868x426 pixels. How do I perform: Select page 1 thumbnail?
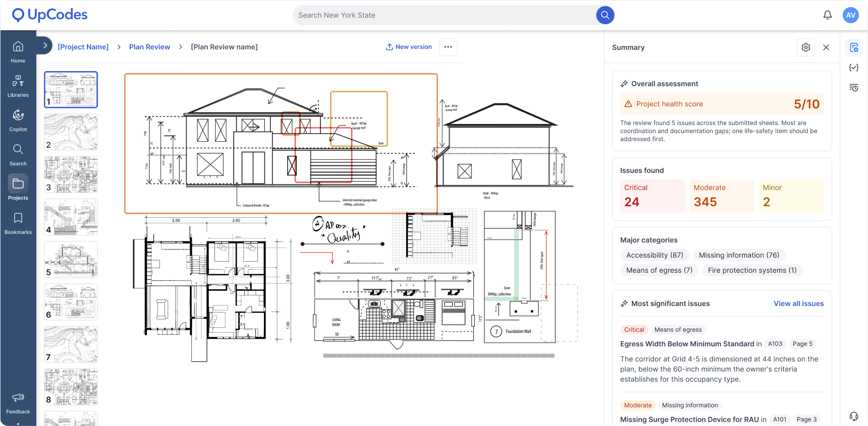pyautogui.click(x=71, y=90)
